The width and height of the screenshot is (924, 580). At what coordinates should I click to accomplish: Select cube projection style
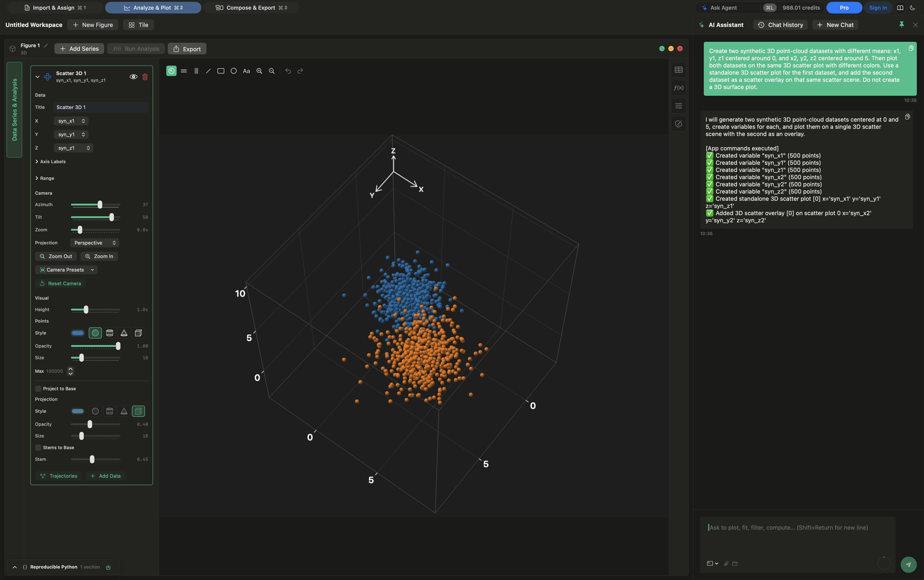tap(138, 411)
